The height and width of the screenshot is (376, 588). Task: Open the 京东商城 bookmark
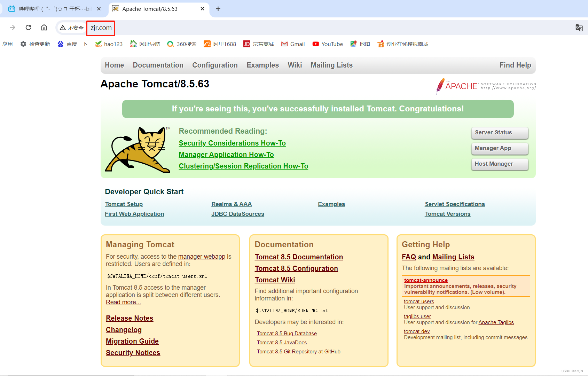coord(259,44)
